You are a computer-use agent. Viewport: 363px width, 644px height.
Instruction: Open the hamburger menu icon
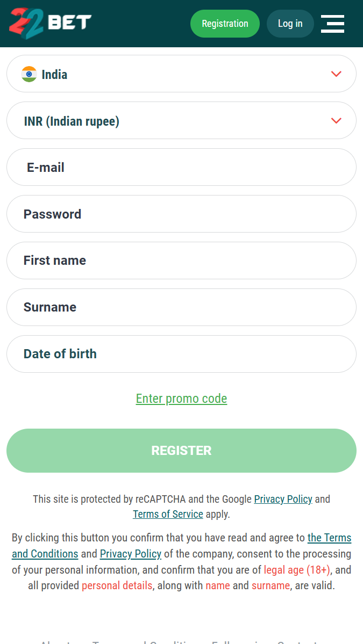(332, 24)
